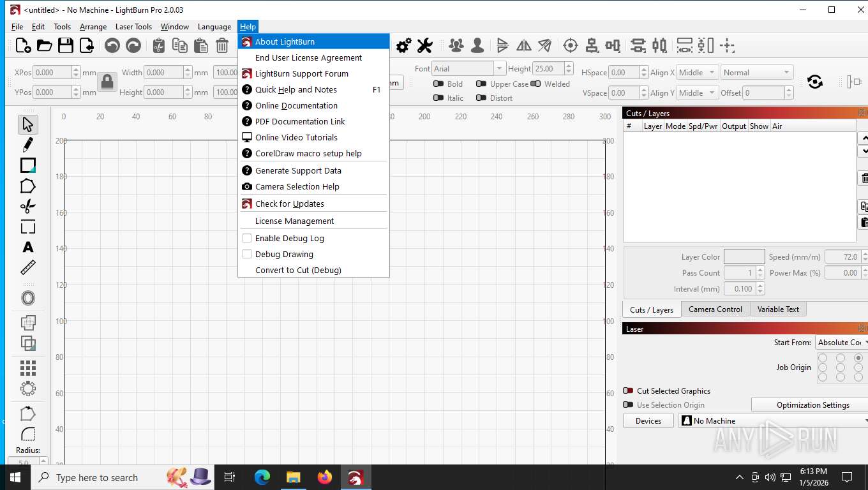Click the Pass Count spinner arrows

coord(760,272)
